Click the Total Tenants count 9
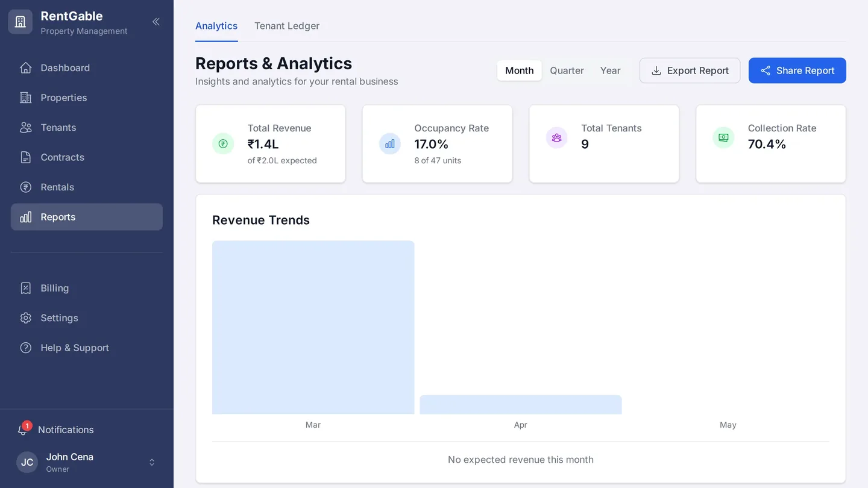The width and height of the screenshot is (868, 488). tap(585, 144)
